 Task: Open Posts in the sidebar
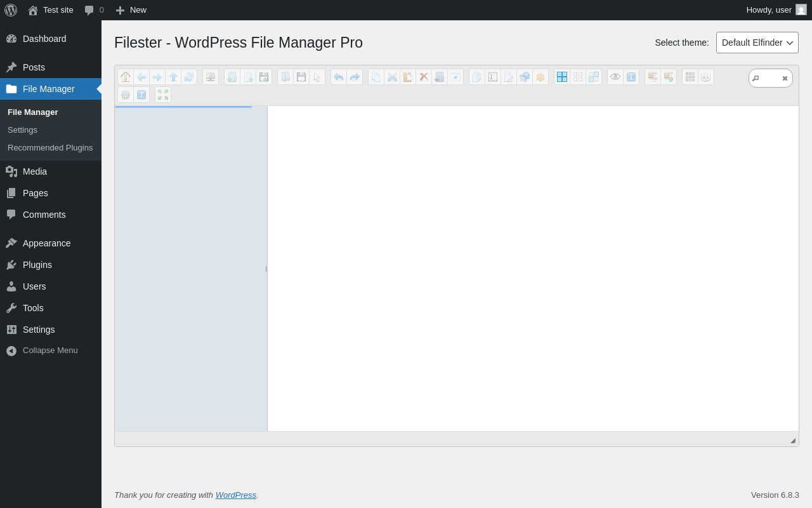pos(51,67)
